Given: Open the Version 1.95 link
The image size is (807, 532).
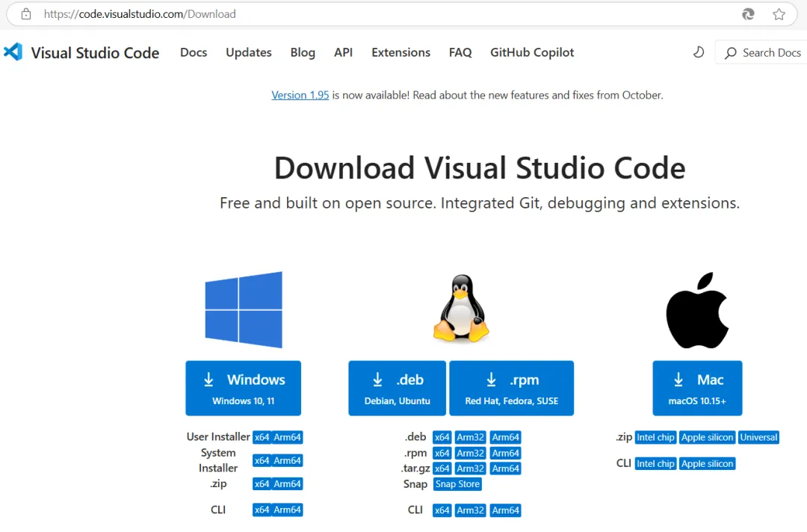Looking at the screenshot, I should click(x=300, y=95).
